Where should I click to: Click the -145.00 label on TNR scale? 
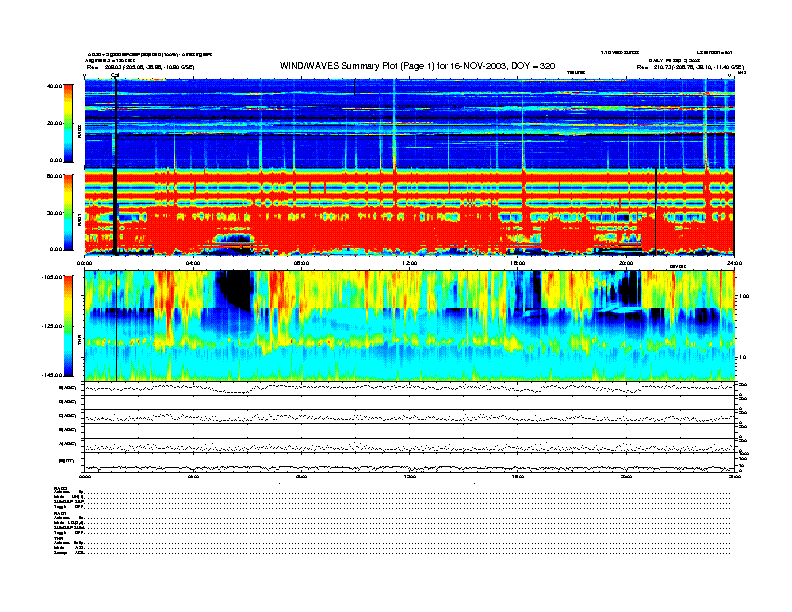[x=53, y=375]
